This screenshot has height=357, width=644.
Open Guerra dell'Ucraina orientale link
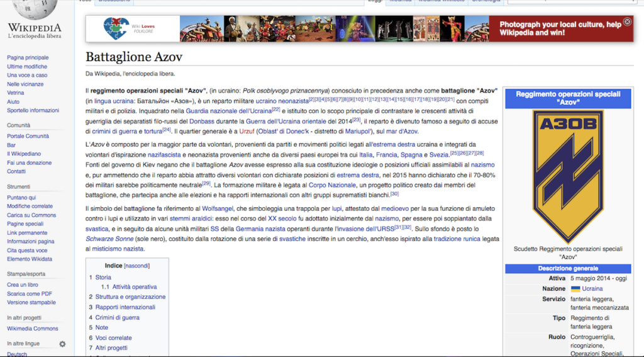pyautogui.click(x=286, y=122)
